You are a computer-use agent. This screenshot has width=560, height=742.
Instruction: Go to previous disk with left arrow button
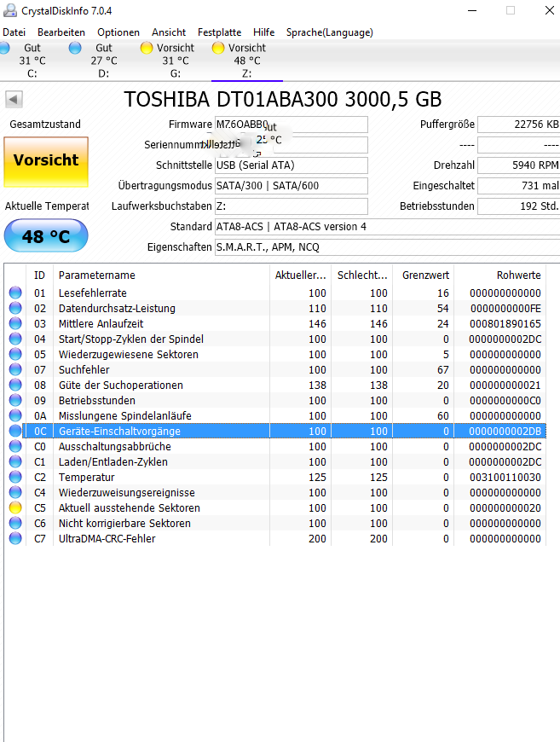pyautogui.click(x=14, y=100)
